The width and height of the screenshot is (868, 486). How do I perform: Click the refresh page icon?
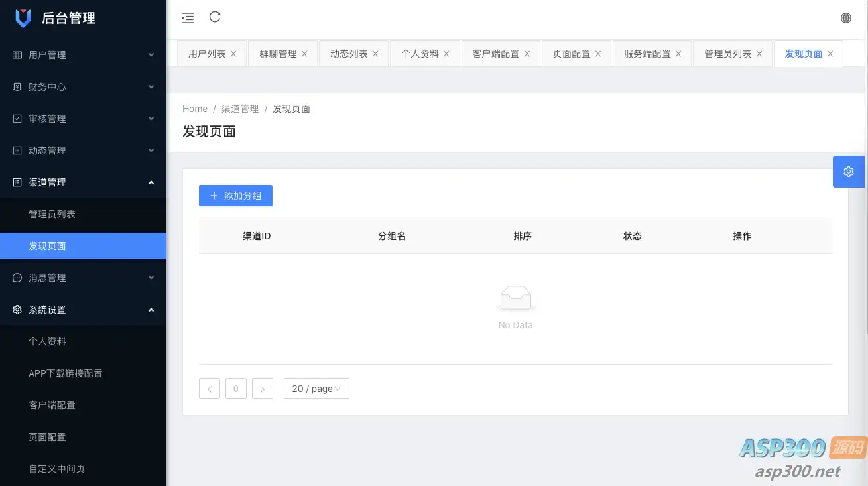point(215,17)
